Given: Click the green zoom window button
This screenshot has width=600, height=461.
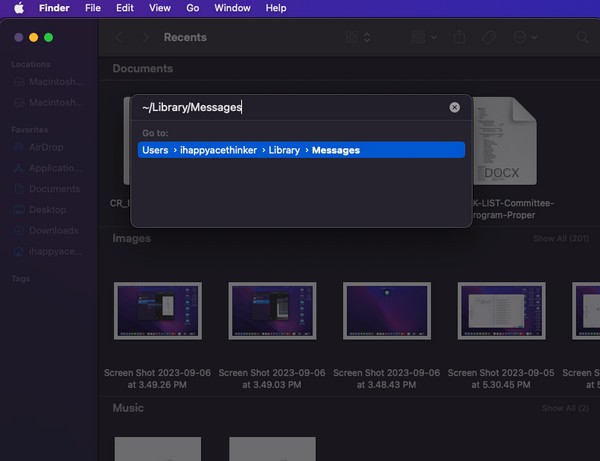Looking at the screenshot, I should [x=49, y=37].
